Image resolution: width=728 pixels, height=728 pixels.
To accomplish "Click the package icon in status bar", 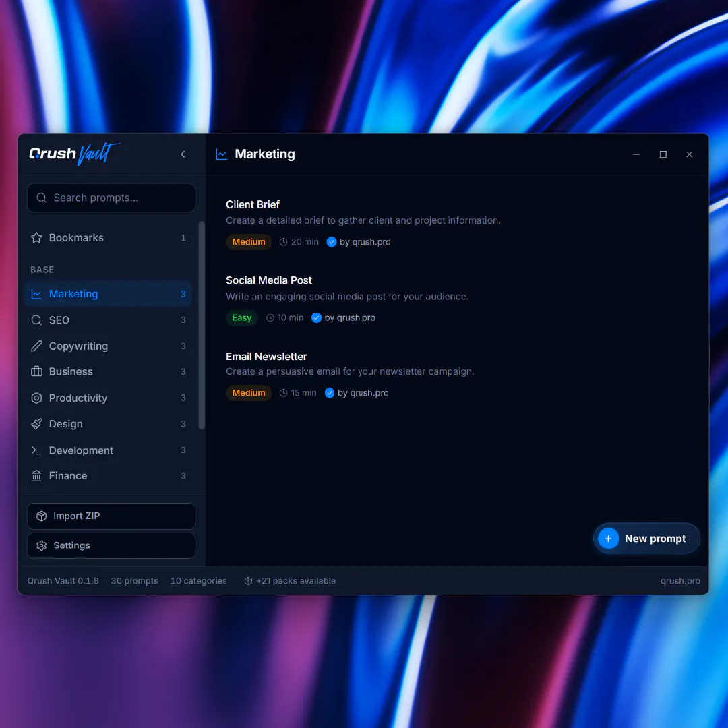I will 248,581.
